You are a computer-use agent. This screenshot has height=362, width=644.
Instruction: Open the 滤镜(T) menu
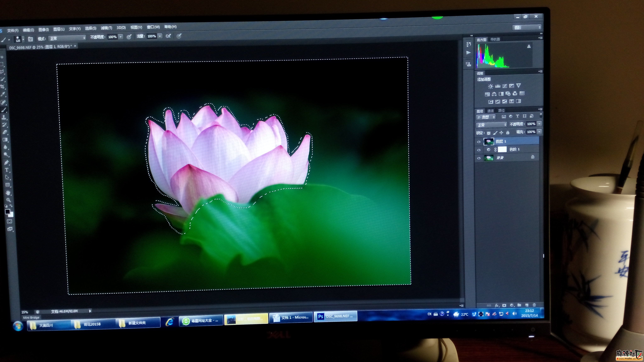(x=106, y=28)
